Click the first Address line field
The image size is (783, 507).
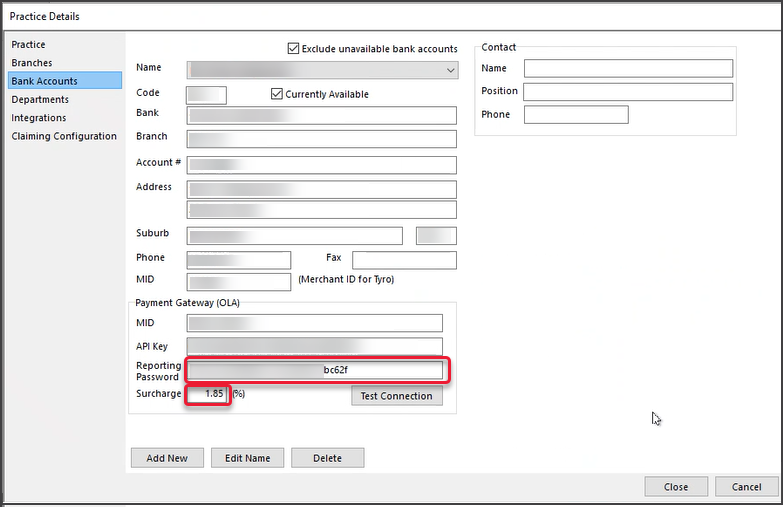point(322,190)
